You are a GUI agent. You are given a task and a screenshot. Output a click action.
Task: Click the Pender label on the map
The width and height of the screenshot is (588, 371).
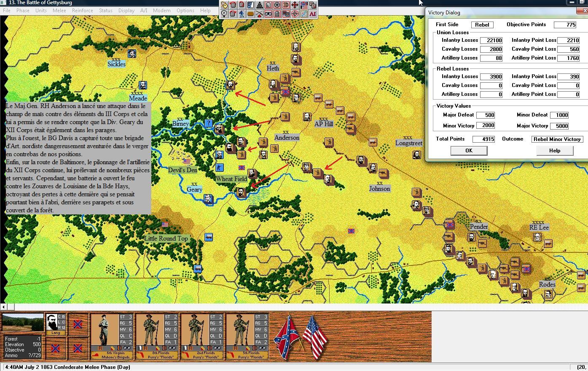479,227
